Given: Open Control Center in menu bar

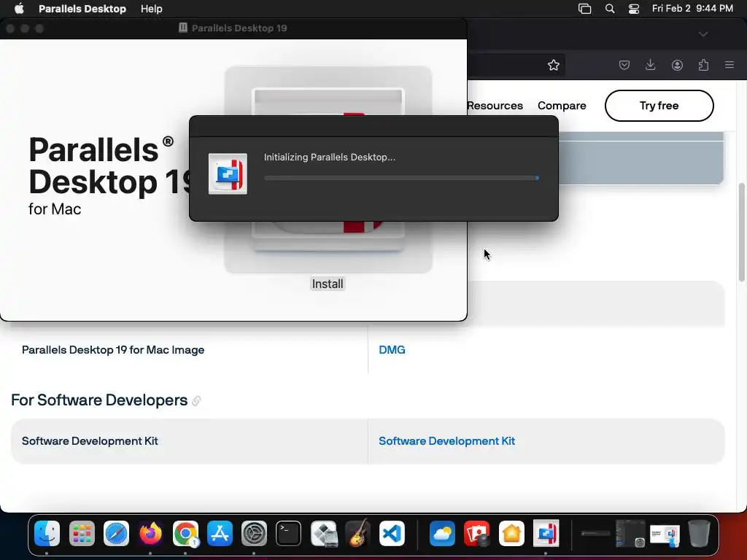Looking at the screenshot, I should click(634, 9).
